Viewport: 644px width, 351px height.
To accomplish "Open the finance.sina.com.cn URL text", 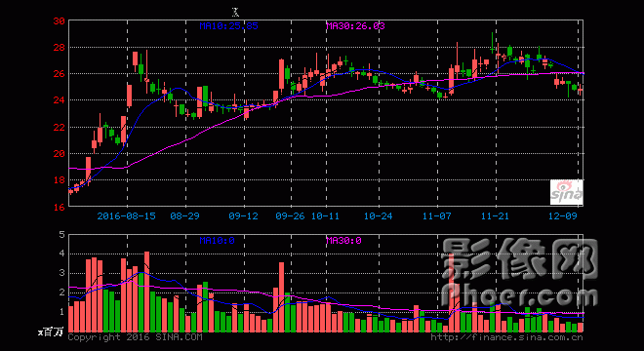I will (506, 337).
